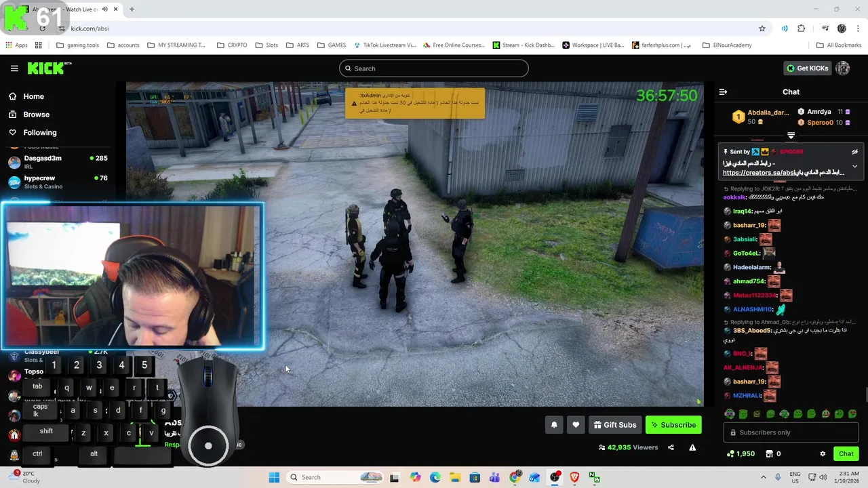Open the channel points 1,950 balance
The width and height of the screenshot is (868, 488).
point(741,454)
